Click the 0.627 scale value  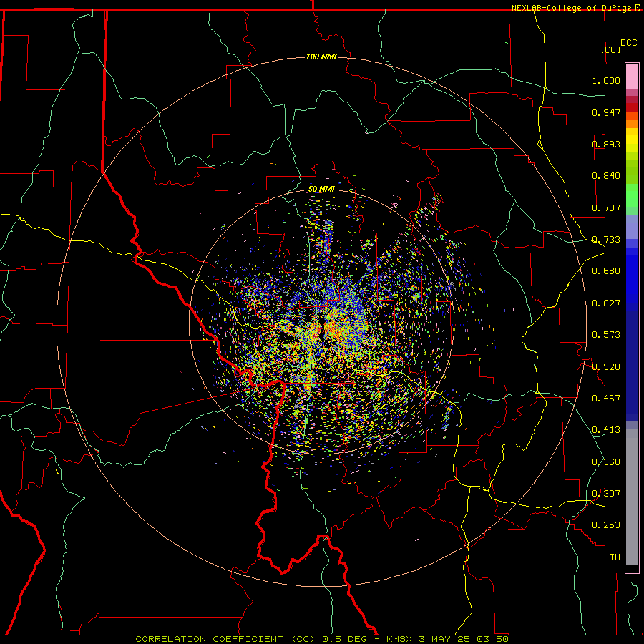[x=606, y=303]
